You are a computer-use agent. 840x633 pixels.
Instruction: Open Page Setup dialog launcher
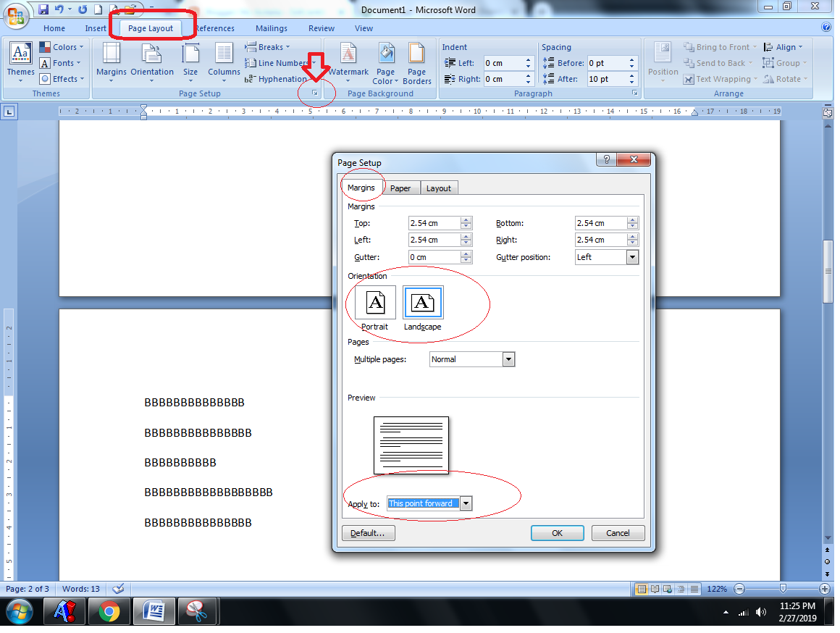pos(315,93)
